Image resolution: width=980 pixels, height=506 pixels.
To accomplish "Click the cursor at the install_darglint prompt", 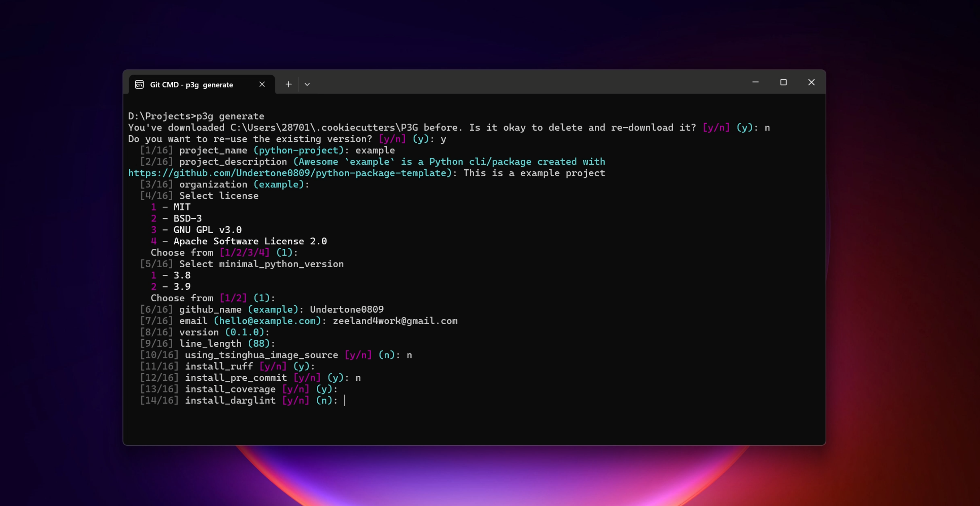I will 344,400.
